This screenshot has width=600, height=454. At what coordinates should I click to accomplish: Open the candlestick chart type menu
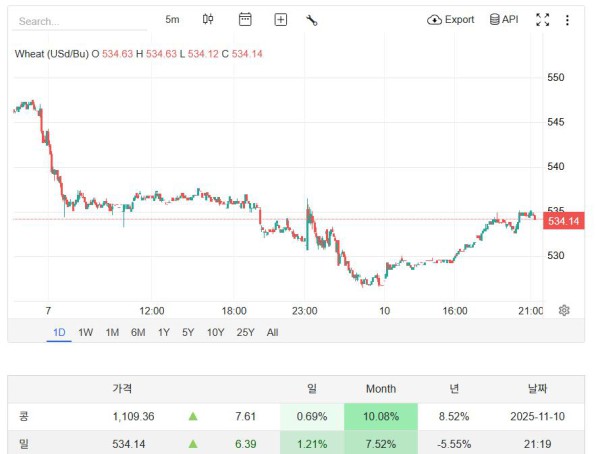pos(208,19)
